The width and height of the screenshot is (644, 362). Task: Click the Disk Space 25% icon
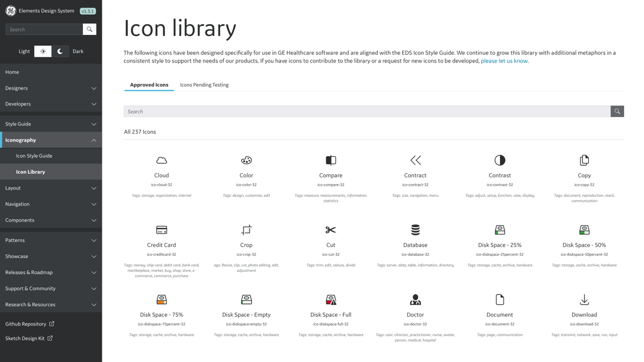tap(500, 230)
